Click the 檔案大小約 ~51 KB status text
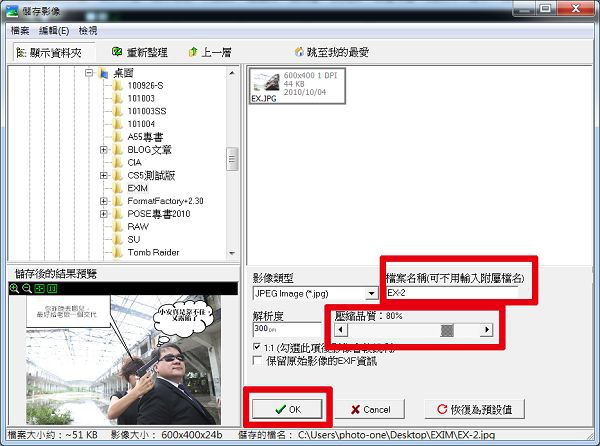The height and width of the screenshot is (446, 600). (x=52, y=435)
